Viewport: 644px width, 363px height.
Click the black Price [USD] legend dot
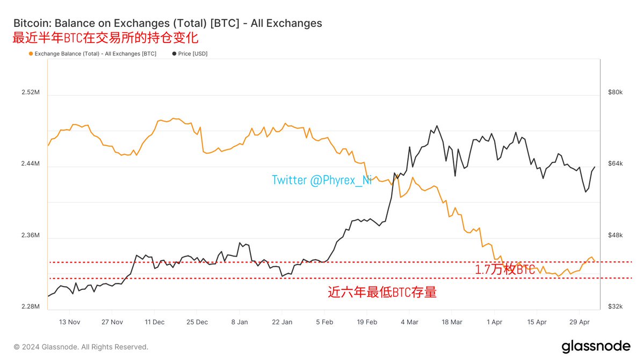175,54
